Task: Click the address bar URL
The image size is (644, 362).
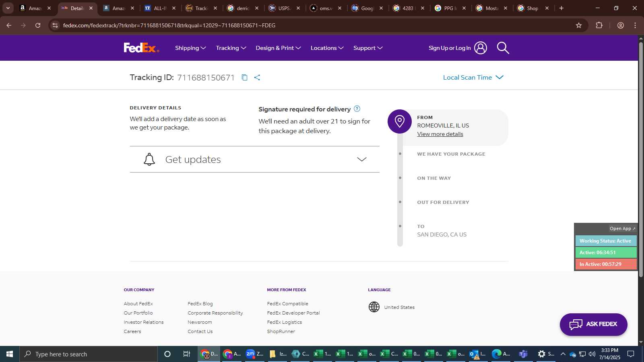Action: [169, 25]
